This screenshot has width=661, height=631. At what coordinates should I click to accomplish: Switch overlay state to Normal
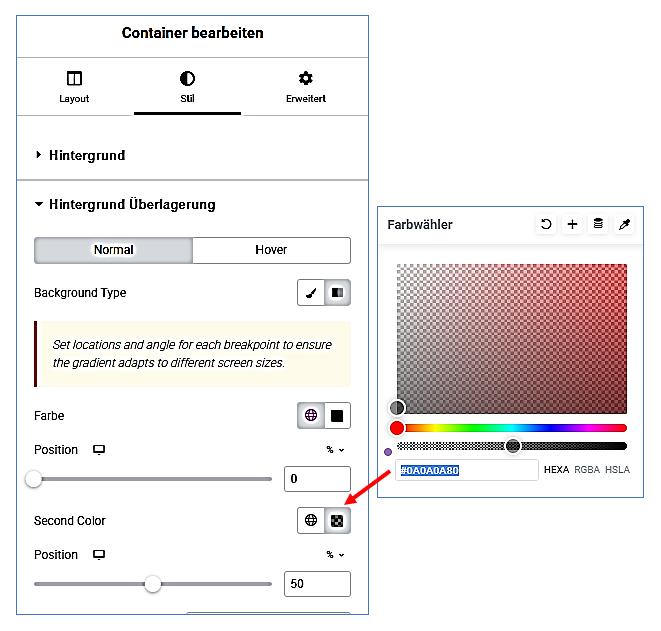click(113, 250)
